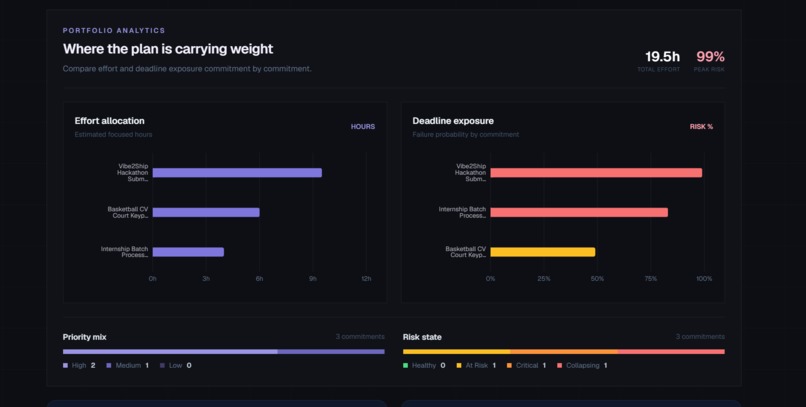This screenshot has width=806, height=407.
Task: Click the 6h axis tick label
Action: pos(260,279)
